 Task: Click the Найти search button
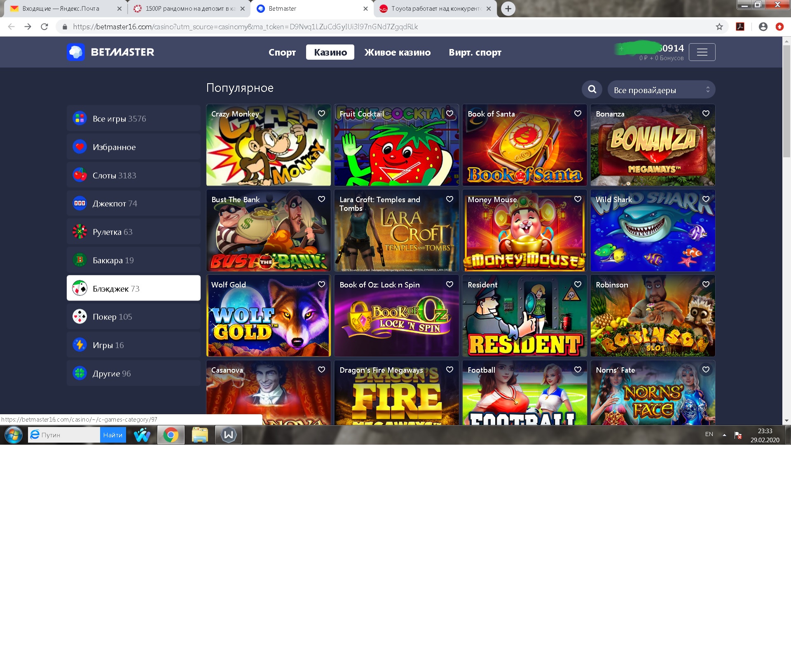[x=112, y=435]
